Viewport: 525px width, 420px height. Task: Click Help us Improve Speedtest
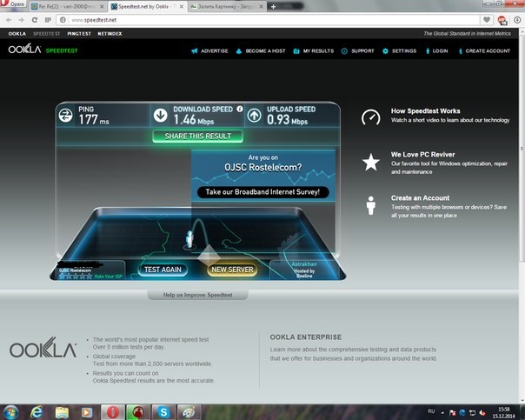tap(197, 295)
